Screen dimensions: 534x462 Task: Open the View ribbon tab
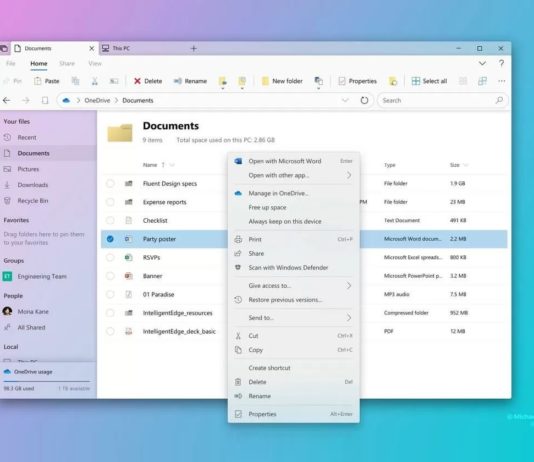point(95,63)
